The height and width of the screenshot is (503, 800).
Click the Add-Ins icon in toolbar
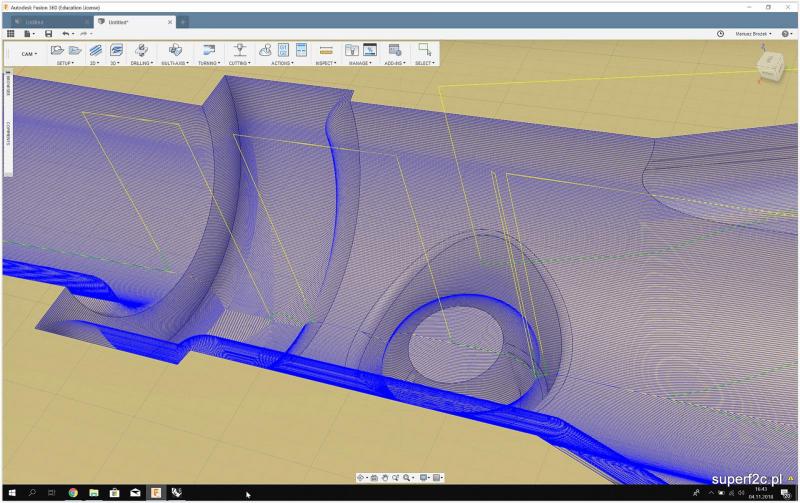point(394,49)
